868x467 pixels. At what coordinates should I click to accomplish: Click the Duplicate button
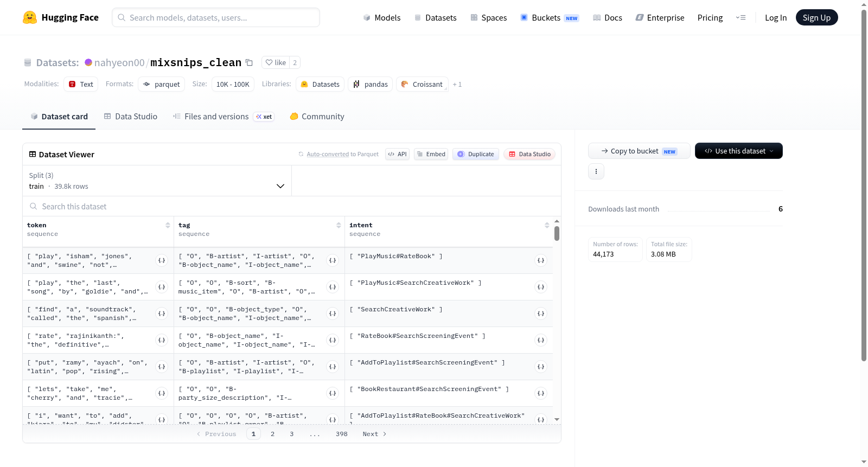[476, 154]
